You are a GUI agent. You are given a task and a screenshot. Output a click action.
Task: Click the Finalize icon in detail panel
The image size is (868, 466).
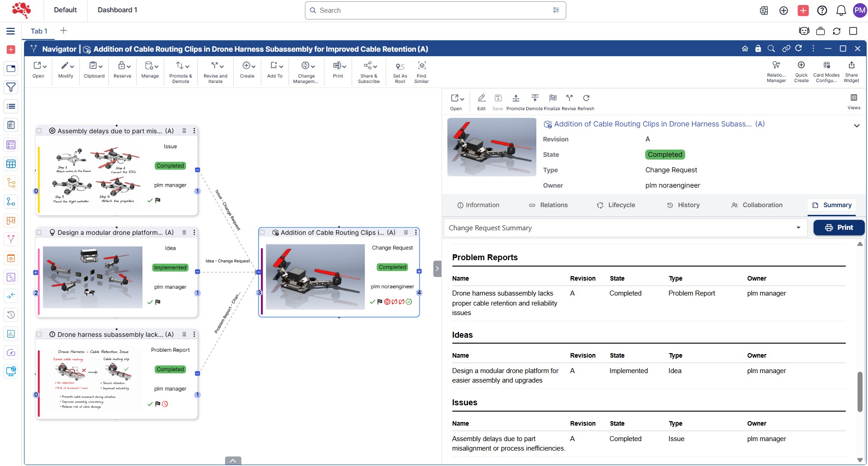tap(552, 98)
